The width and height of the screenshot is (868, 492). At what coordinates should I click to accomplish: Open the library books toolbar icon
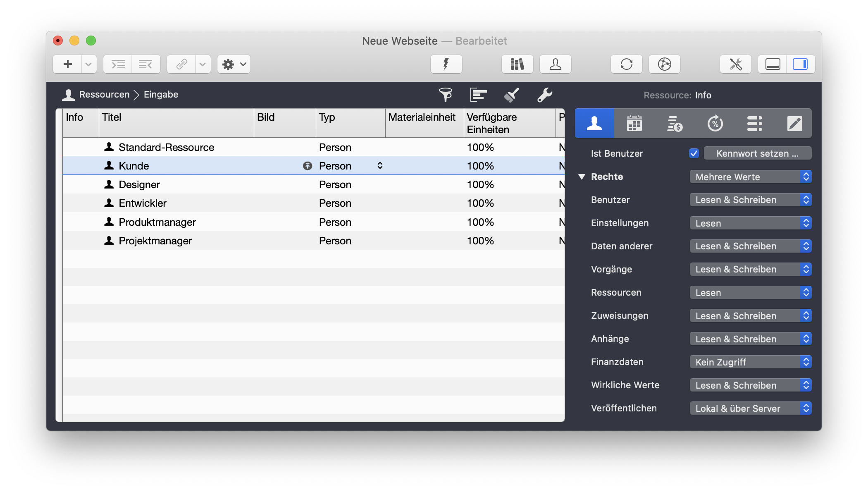517,64
